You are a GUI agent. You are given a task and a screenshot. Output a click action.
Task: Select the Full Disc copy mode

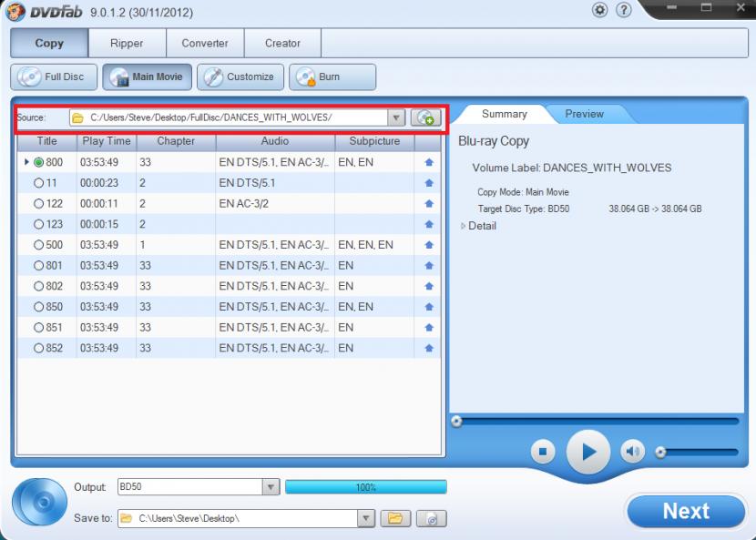pos(55,76)
